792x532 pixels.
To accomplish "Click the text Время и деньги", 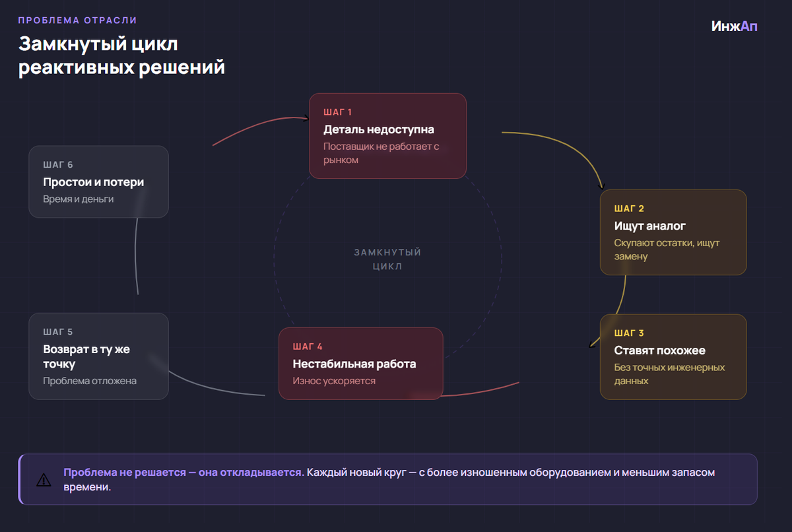I will tap(79, 199).
